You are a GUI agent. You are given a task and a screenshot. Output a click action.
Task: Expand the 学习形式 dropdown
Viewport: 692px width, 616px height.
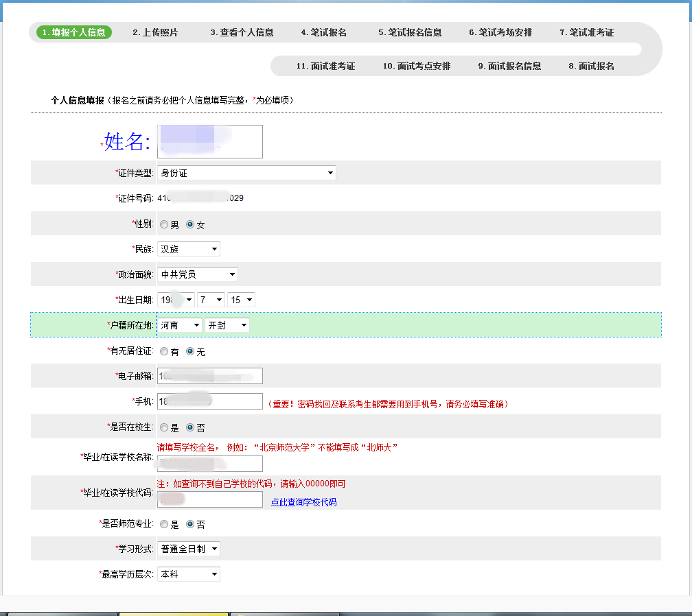tap(189, 549)
